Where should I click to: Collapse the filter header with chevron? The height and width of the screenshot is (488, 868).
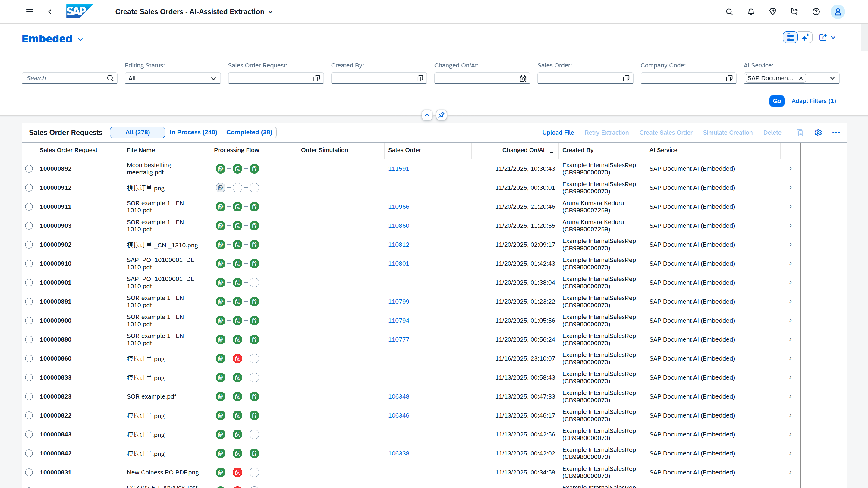coord(427,115)
